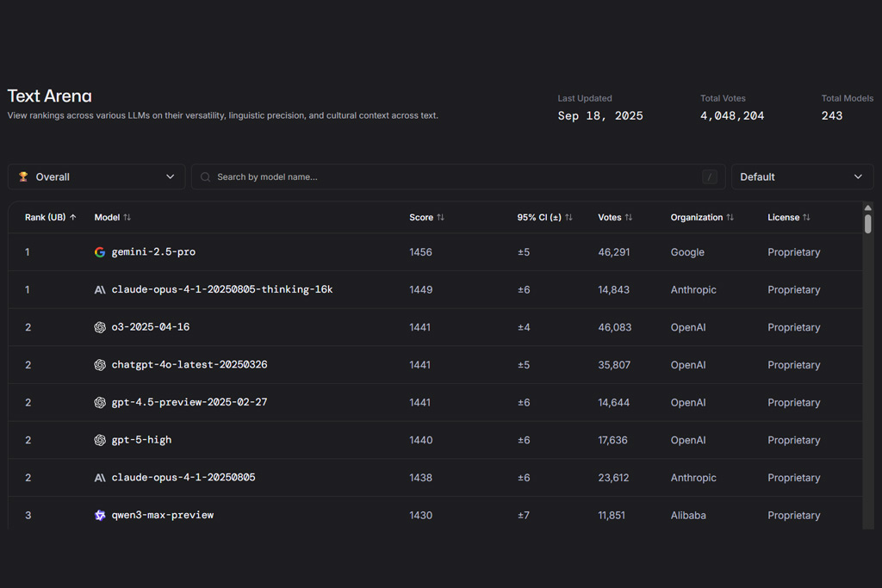Click the 35,807 votes cell

pos(614,365)
